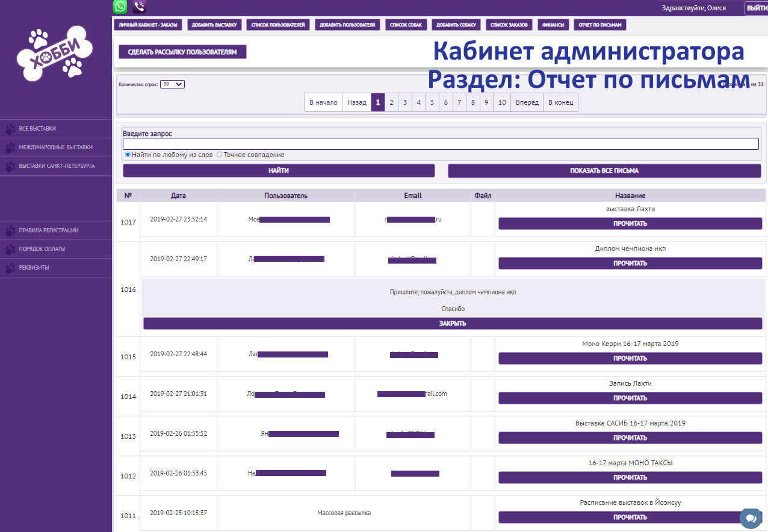Image resolution: width=768 pixels, height=532 pixels.
Task: Close the expanded letter 1016
Action: click(453, 324)
